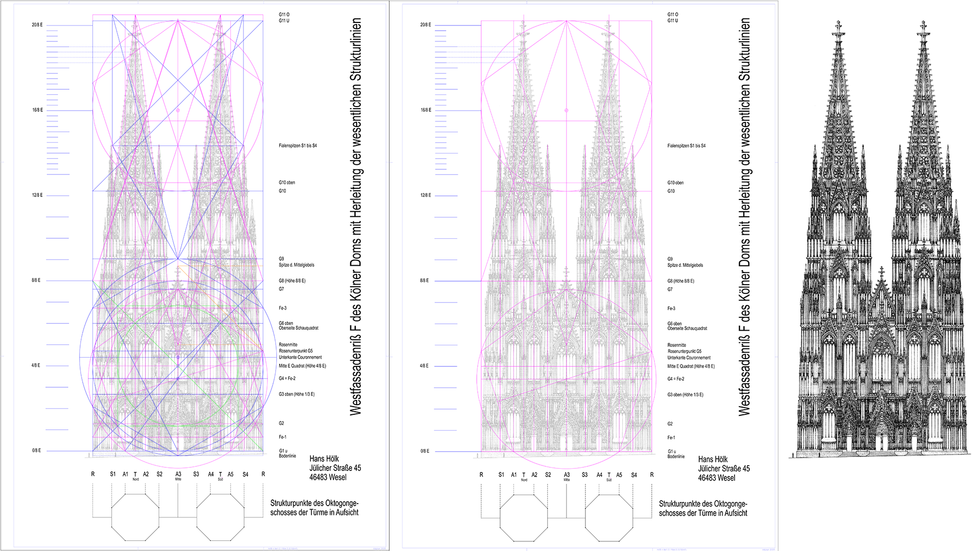
Task: Select 'Rosenmitte' label in left drawing
Action: coord(288,345)
